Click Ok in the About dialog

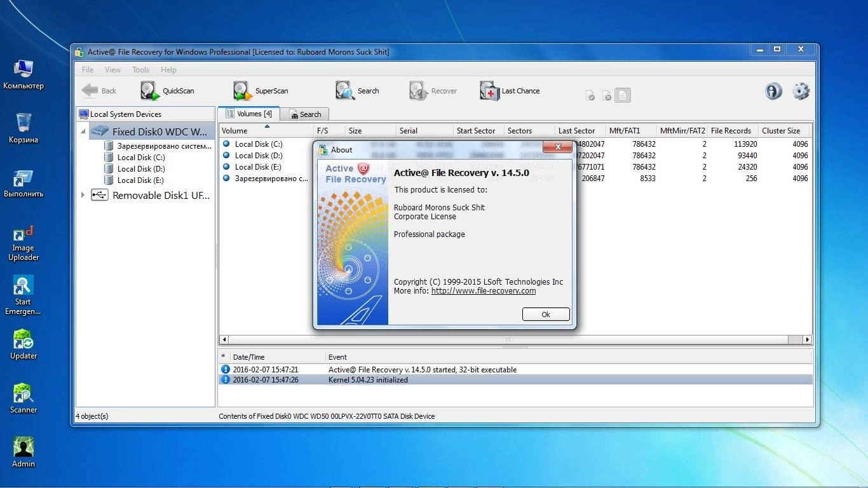click(546, 315)
